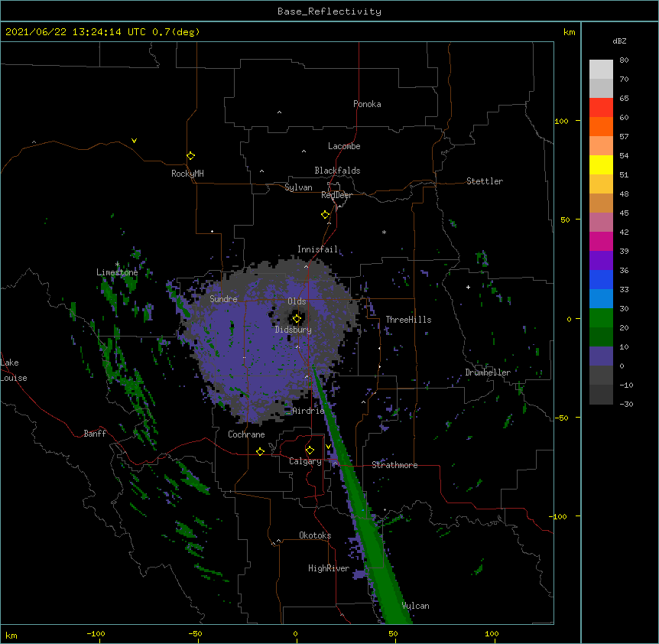Click the yellow diamond marker southeast of Cochrane
659x644 pixels.
click(x=260, y=451)
